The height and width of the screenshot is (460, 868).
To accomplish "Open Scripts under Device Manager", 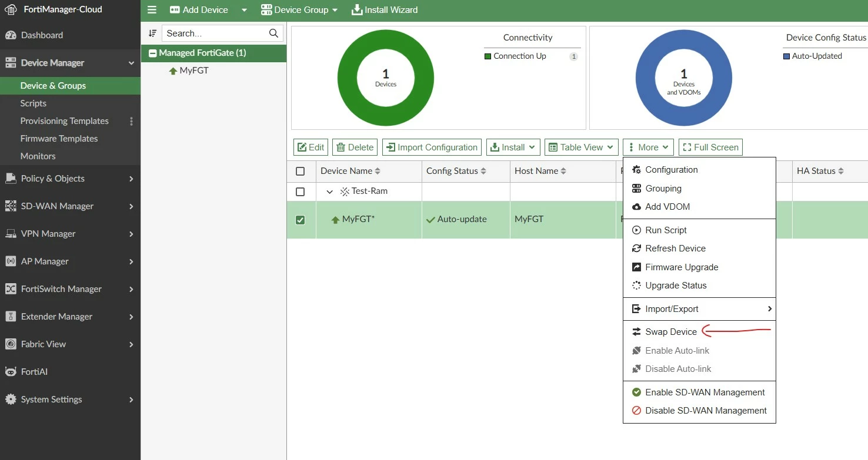I will [x=34, y=103].
